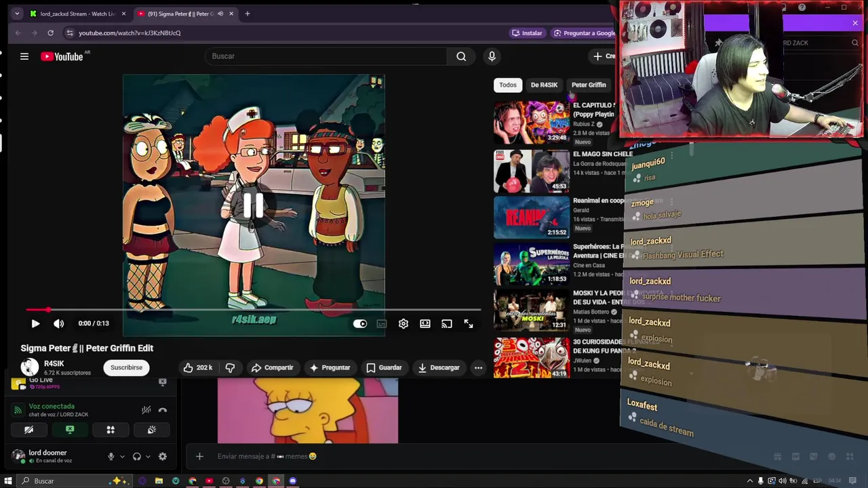Open more actions three-dot menu
Image resolution: width=868 pixels, height=488 pixels.
(x=478, y=367)
